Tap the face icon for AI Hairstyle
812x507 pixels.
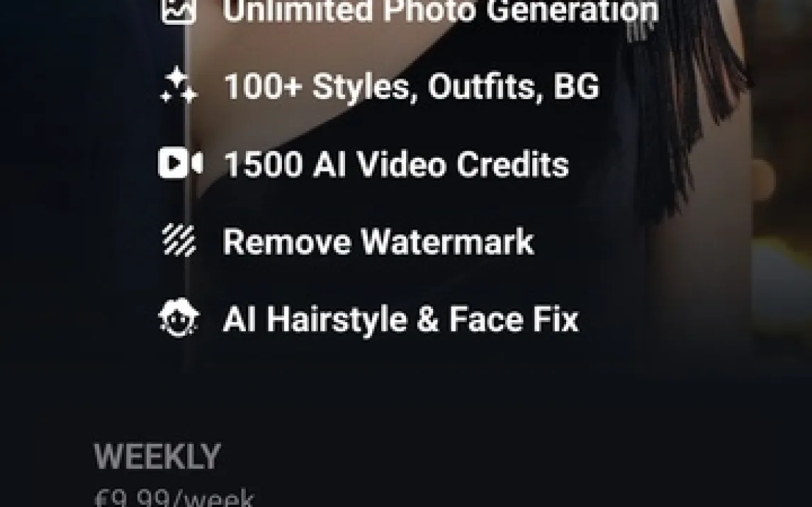coord(179,318)
